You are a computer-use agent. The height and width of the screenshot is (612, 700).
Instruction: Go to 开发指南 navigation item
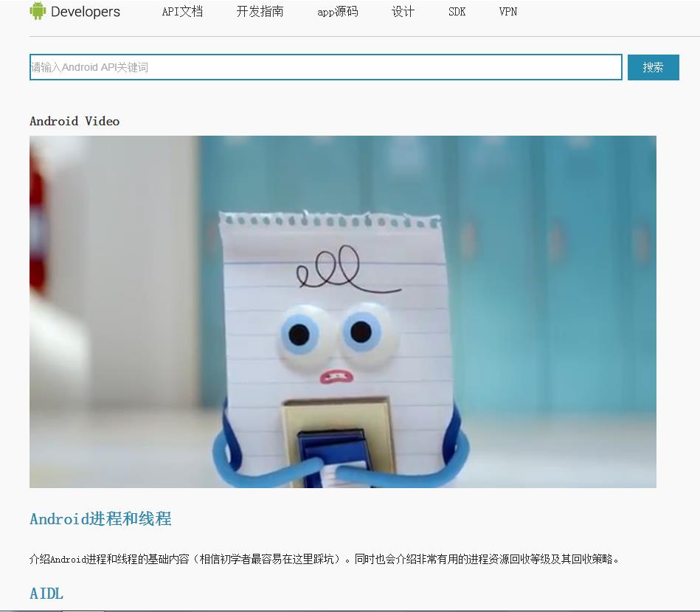point(260,12)
